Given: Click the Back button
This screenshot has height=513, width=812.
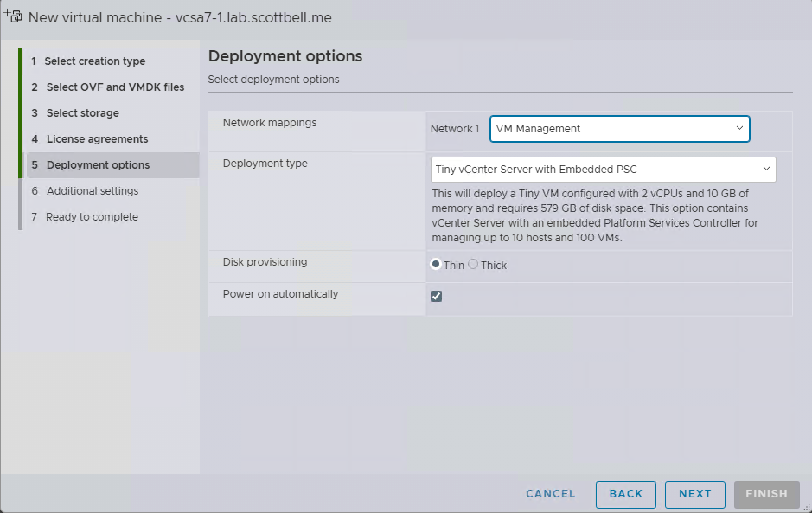Looking at the screenshot, I should [x=625, y=494].
